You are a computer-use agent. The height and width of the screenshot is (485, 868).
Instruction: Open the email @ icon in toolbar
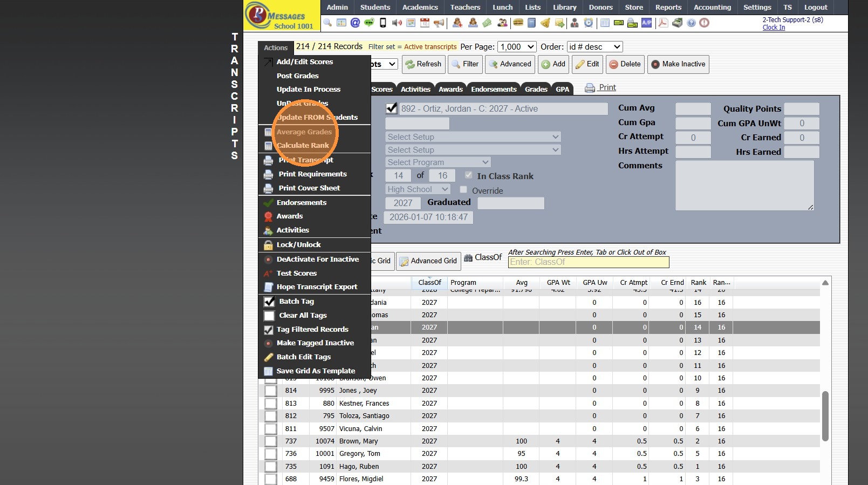coord(355,23)
